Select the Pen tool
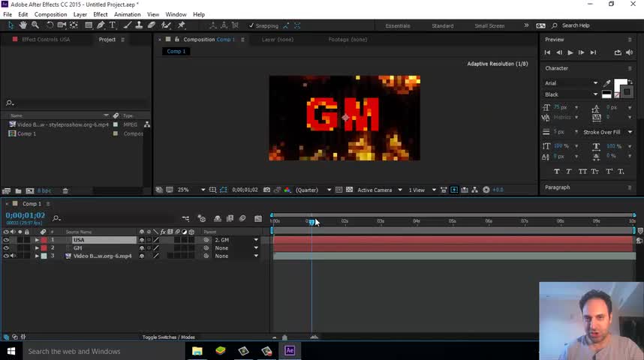The image size is (644, 360). point(101,25)
